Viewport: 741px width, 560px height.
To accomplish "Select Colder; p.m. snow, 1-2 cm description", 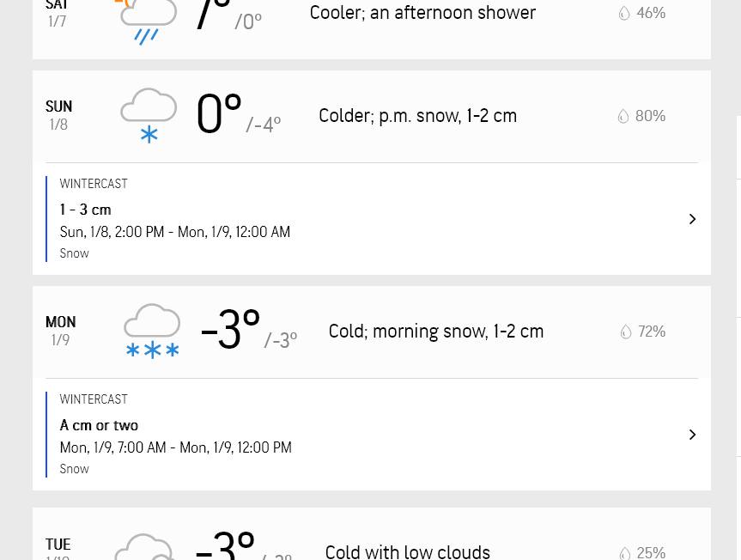I will (418, 116).
